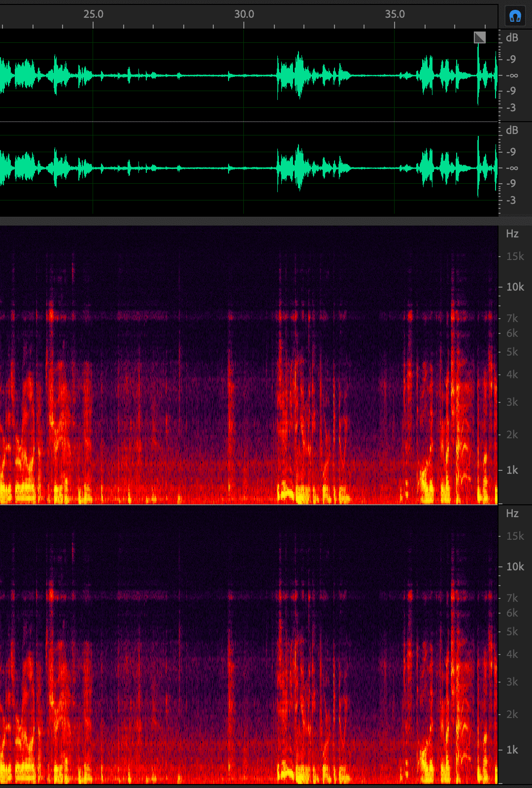Click the 4k mark on the lower frequency scale
532x788 pixels.
512,655
